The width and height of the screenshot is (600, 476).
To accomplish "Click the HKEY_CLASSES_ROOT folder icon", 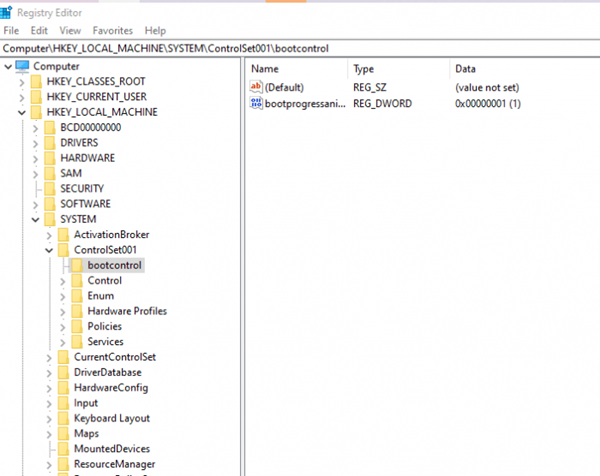I will [x=36, y=82].
